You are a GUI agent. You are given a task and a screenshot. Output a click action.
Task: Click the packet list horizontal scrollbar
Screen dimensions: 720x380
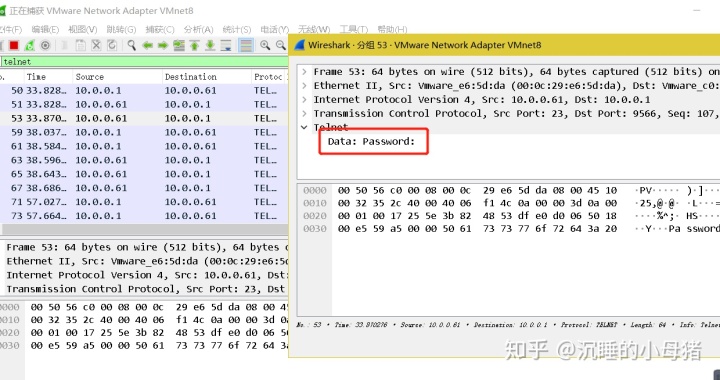tap(144, 229)
